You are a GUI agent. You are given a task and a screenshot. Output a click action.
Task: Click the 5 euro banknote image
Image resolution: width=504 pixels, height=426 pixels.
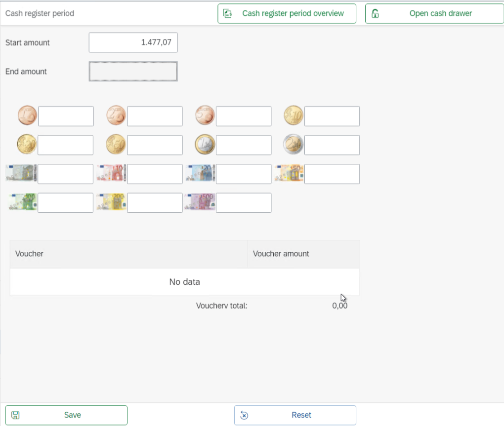[x=21, y=174]
